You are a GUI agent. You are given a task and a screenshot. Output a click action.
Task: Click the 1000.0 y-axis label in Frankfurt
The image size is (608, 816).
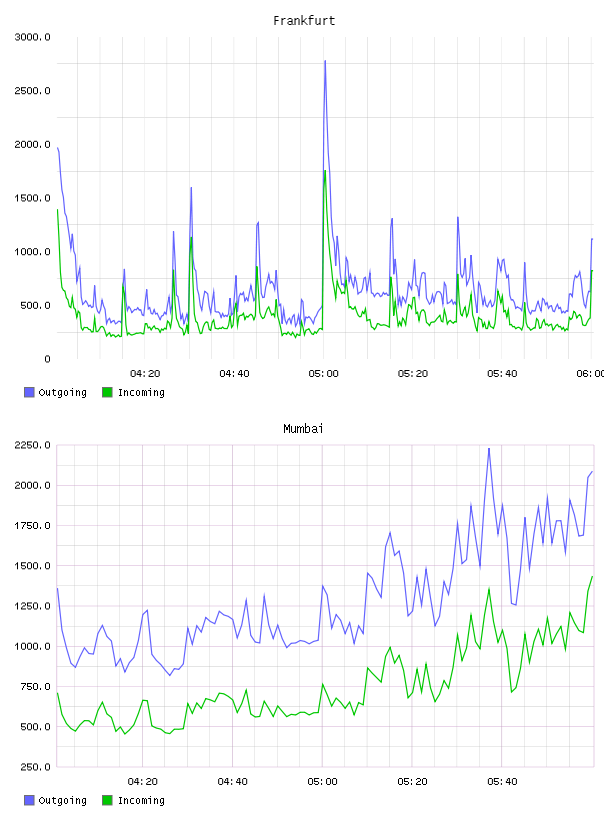point(32,252)
